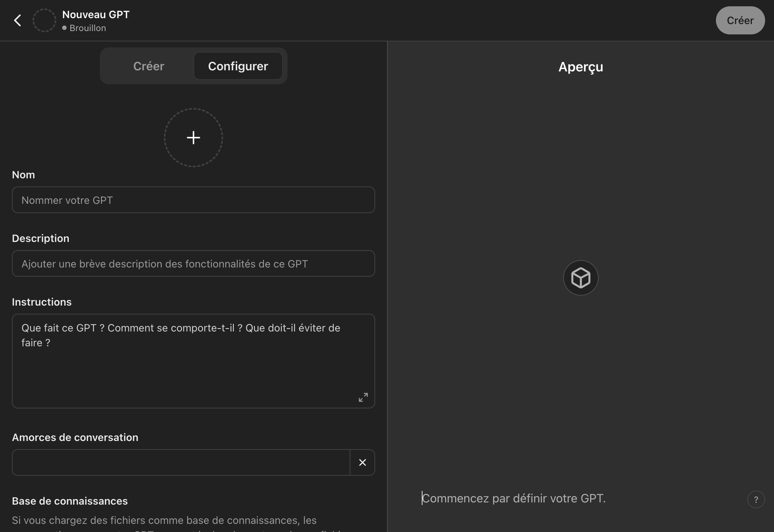Click the Nom input field
This screenshot has height=532, width=774.
193,200
